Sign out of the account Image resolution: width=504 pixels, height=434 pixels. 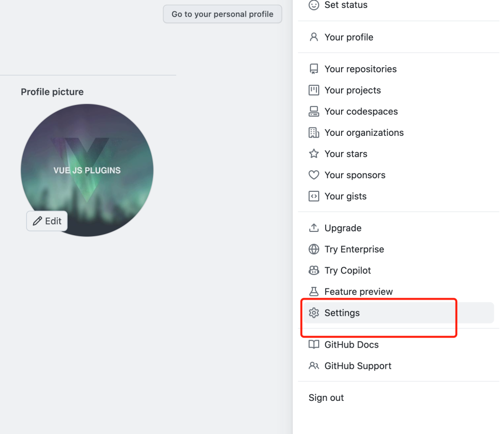[x=326, y=398]
